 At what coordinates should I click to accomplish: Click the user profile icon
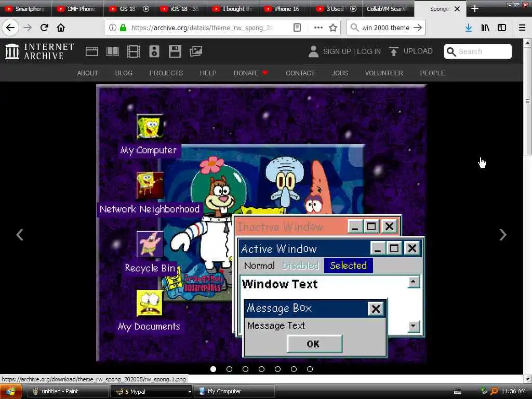point(313,51)
